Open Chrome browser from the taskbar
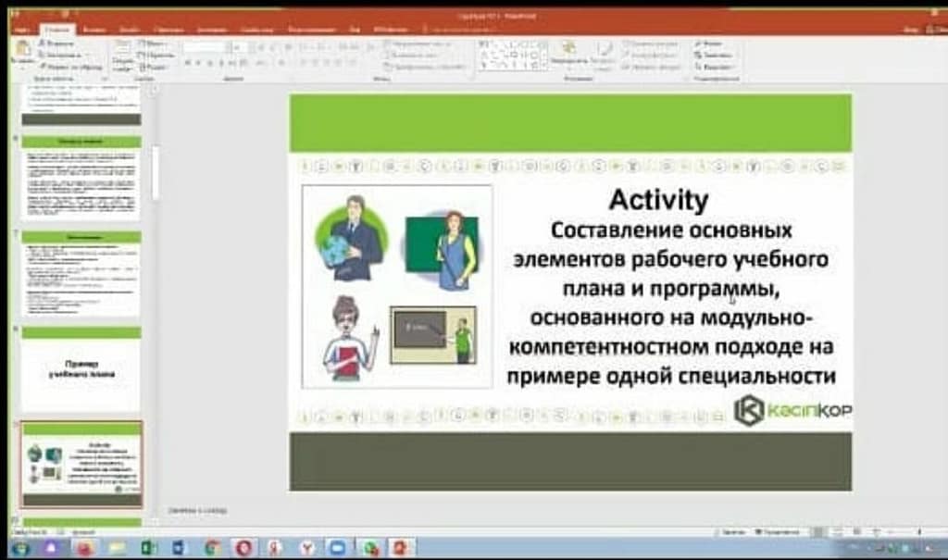Image resolution: width=948 pixels, height=560 pixels. pos(212,548)
